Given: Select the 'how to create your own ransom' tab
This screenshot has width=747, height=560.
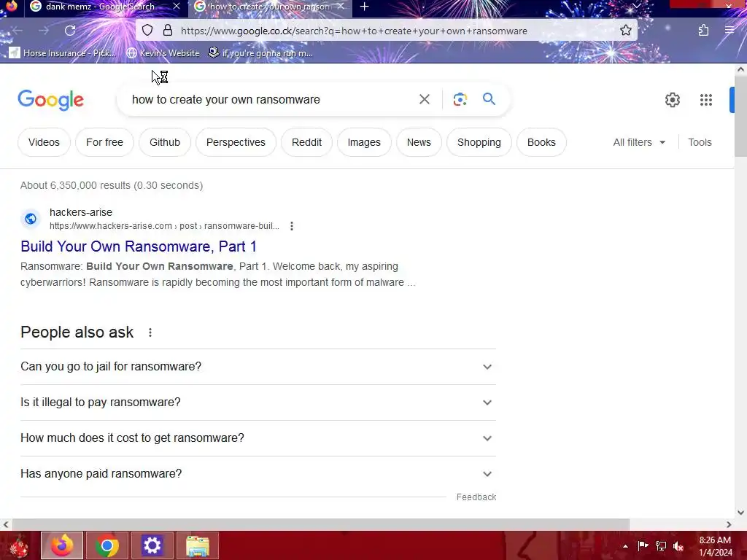Looking at the screenshot, I should 268,7.
